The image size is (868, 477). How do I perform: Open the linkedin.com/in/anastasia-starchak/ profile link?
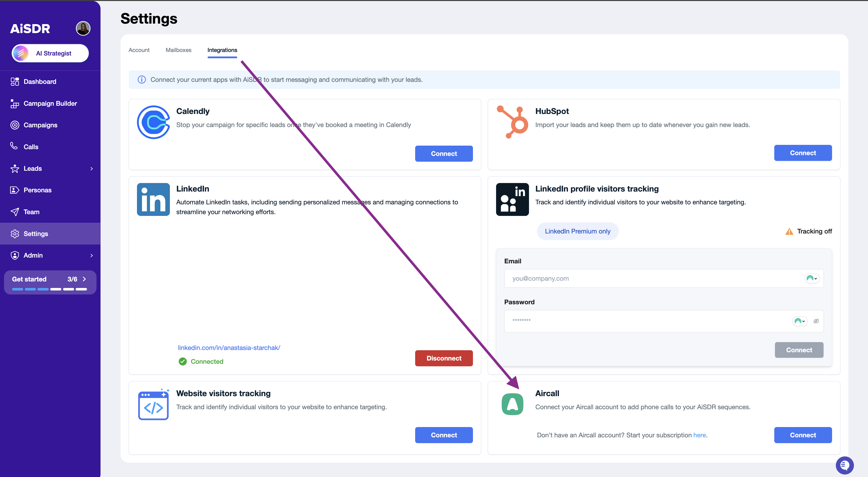point(229,348)
